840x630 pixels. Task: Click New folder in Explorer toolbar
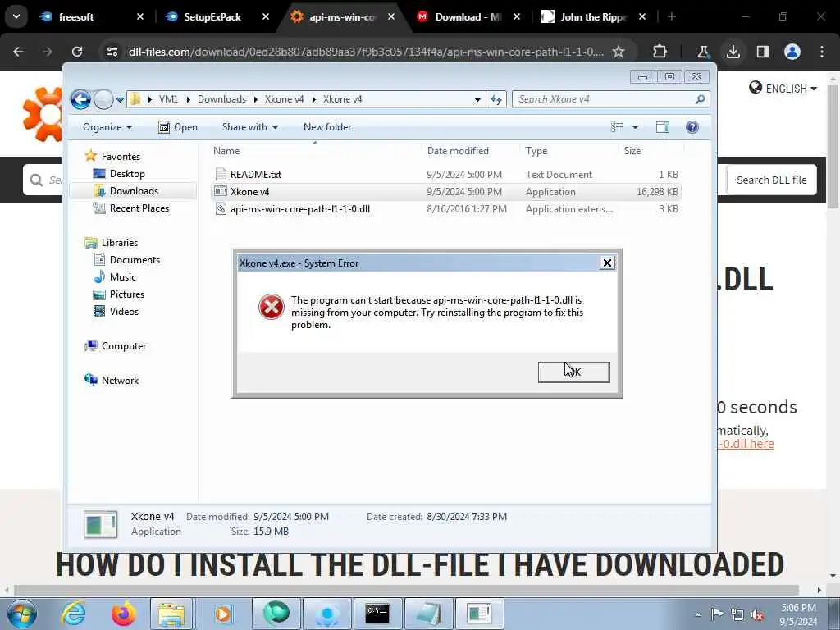327,127
